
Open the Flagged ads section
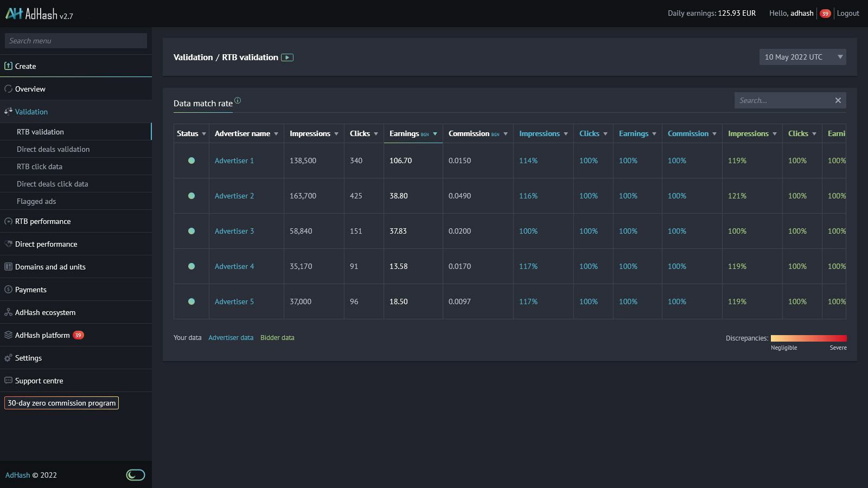coord(36,201)
